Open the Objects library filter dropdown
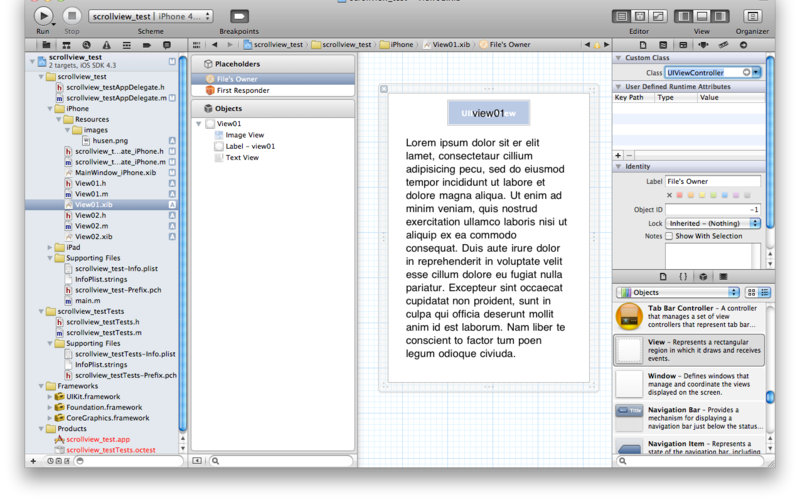800x502 pixels. (x=678, y=292)
